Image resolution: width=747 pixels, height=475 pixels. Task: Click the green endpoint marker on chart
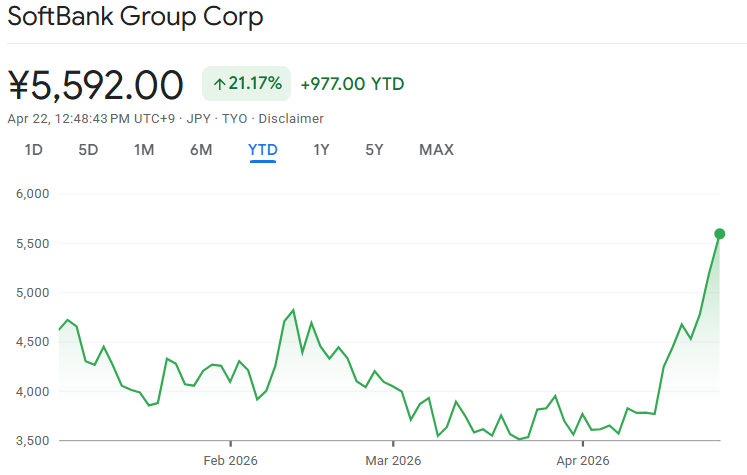(719, 234)
